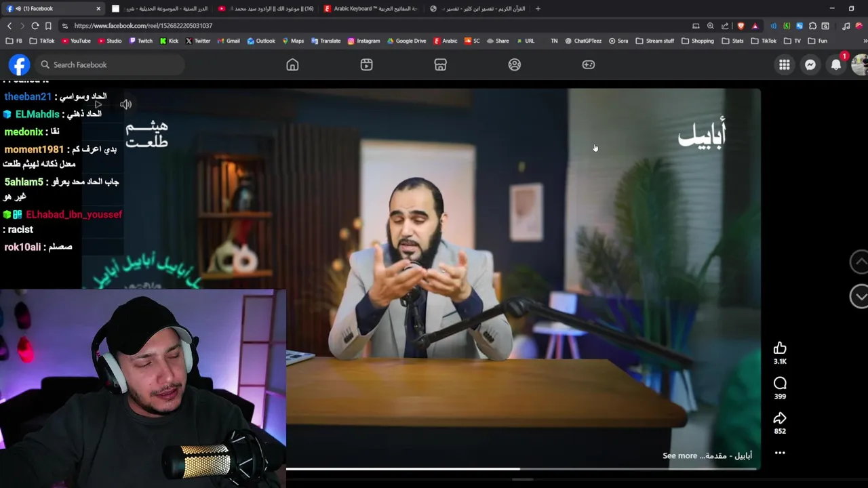Open Messenger chats icon
868x488 pixels.
pyautogui.click(x=810, y=64)
